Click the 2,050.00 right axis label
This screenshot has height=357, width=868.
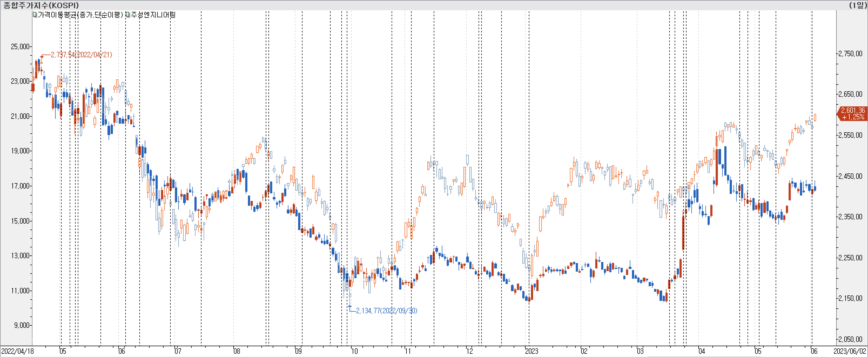pyautogui.click(x=850, y=339)
